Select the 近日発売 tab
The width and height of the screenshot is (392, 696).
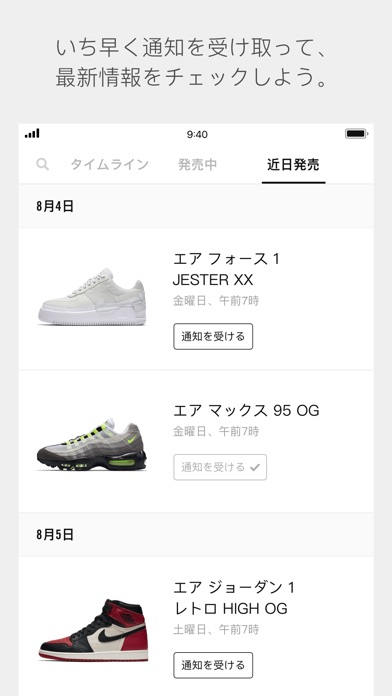tap(293, 165)
